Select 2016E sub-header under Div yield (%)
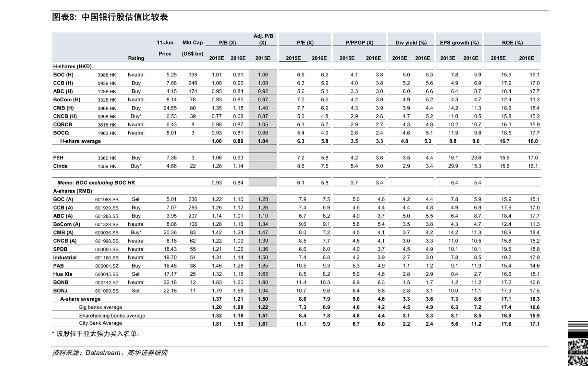The width and height of the screenshot is (588, 366). 423,58
